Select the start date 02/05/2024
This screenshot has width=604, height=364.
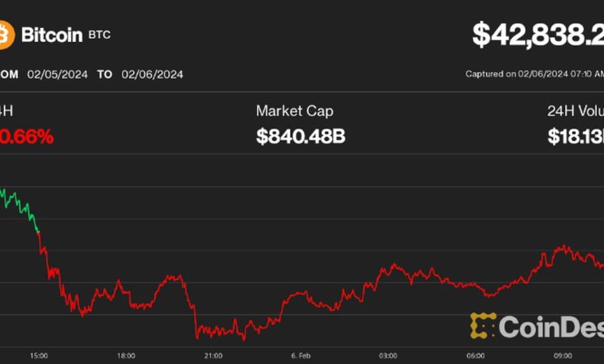pyautogui.click(x=56, y=74)
